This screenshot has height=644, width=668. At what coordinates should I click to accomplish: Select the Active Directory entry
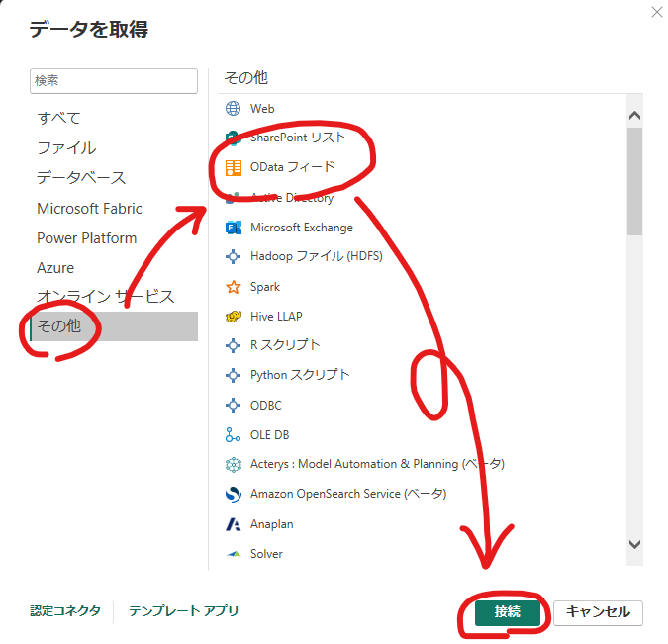tap(292, 198)
